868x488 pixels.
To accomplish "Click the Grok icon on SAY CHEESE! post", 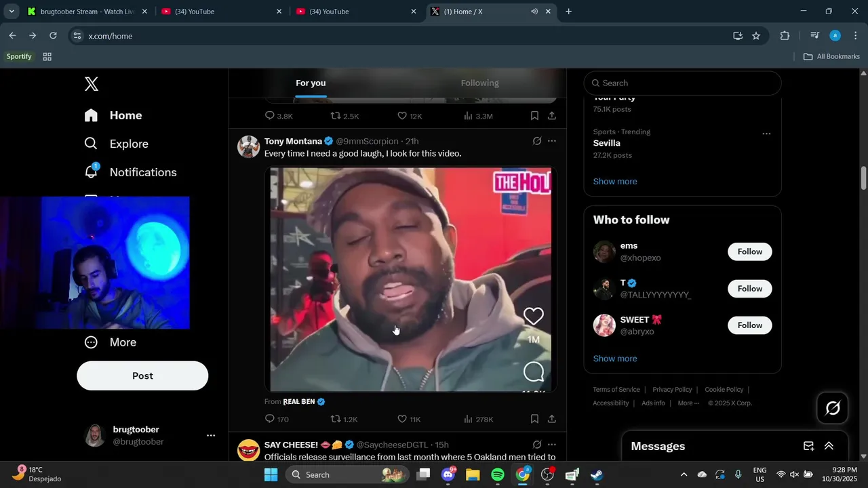I will pyautogui.click(x=537, y=445).
